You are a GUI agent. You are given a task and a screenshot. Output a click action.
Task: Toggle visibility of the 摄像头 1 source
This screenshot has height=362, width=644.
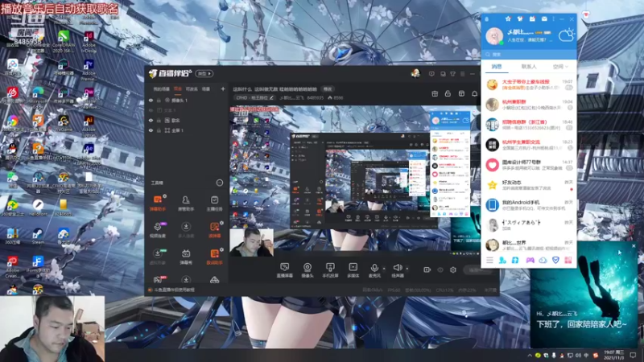point(151,100)
